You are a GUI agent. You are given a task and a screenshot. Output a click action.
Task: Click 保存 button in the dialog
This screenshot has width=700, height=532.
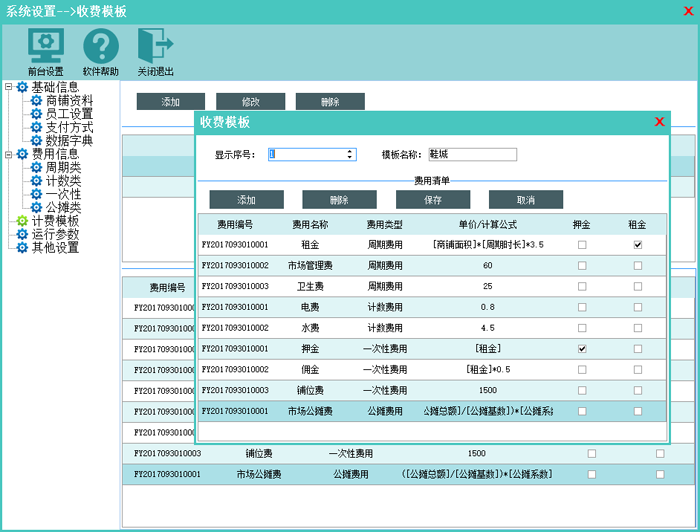[x=433, y=200]
